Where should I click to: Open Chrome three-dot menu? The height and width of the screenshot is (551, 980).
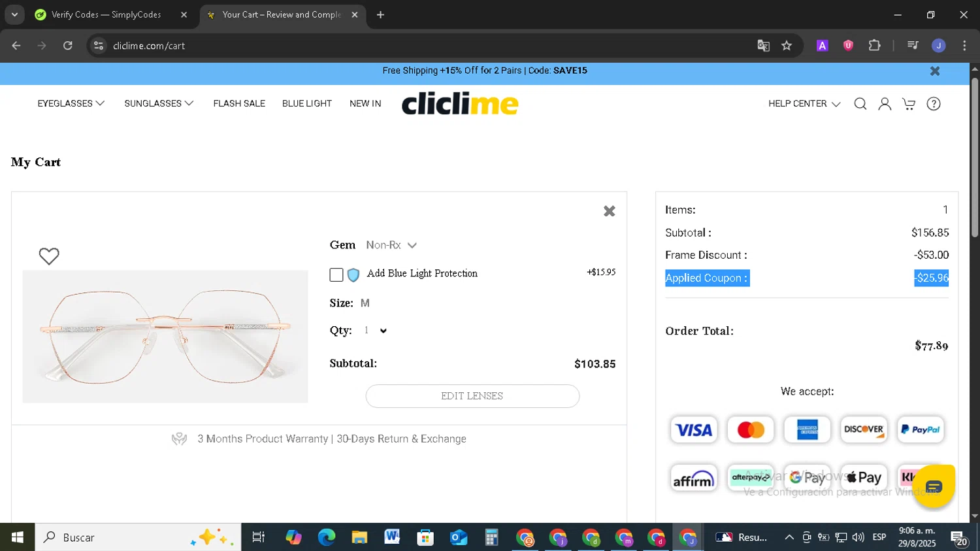coord(964,46)
